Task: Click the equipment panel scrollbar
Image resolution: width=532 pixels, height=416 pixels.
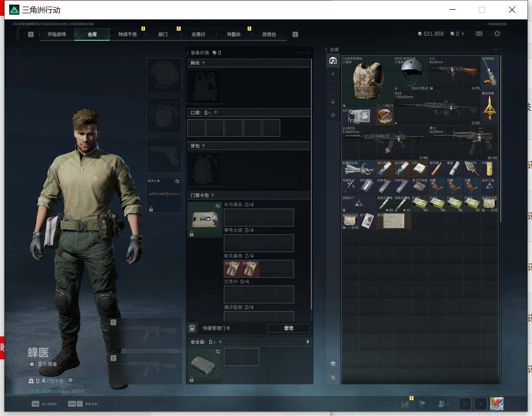Action: click(x=311, y=183)
